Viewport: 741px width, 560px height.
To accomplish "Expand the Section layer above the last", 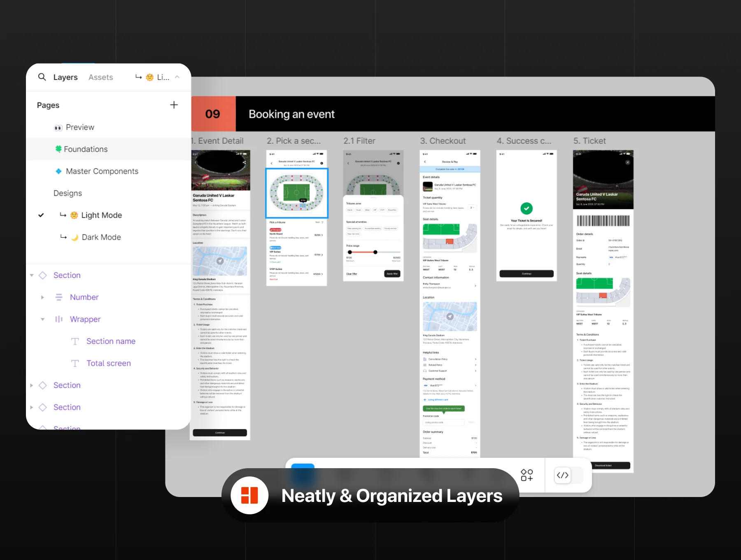I will tap(32, 385).
